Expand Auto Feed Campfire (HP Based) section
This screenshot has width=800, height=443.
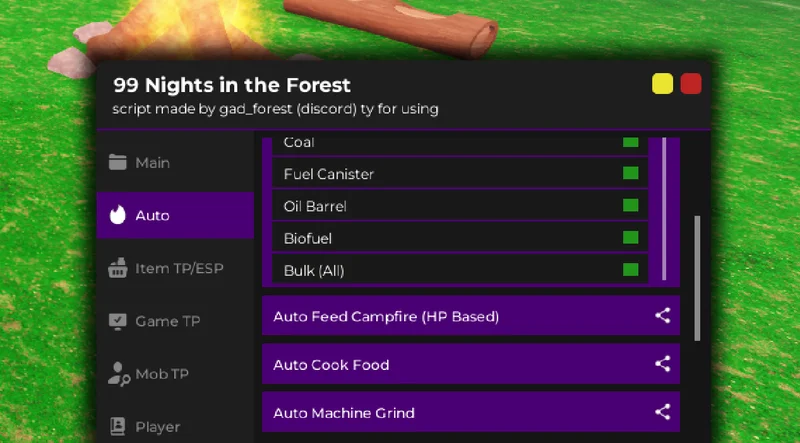pos(470,316)
